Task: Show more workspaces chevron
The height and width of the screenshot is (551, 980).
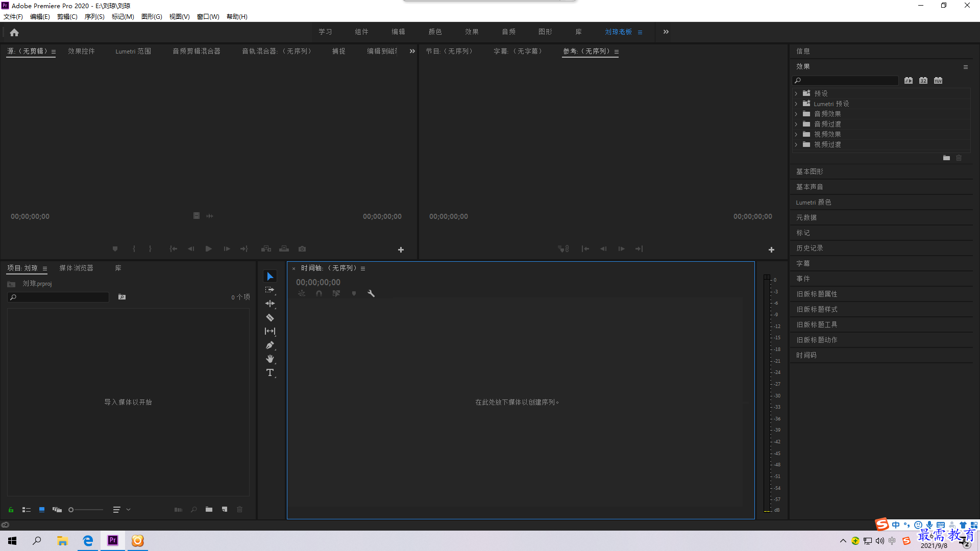Action: pyautogui.click(x=666, y=32)
